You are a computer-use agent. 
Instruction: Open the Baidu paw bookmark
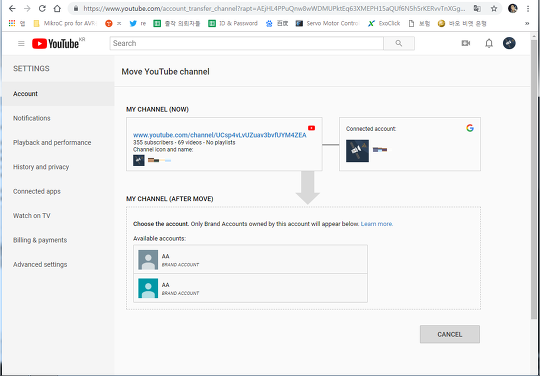[277, 23]
